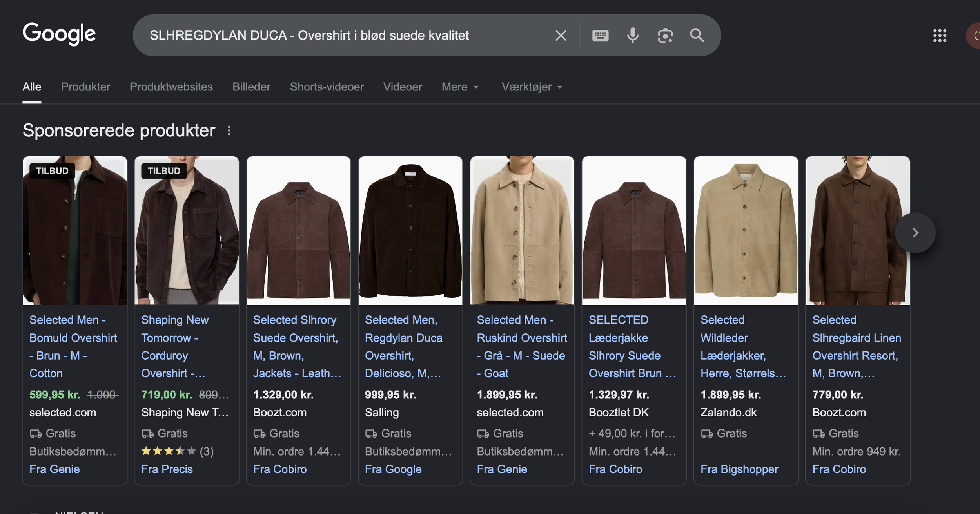The width and height of the screenshot is (980, 514).
Task: Click the Corduroy Overshirt product image
Action: point(187,231)
